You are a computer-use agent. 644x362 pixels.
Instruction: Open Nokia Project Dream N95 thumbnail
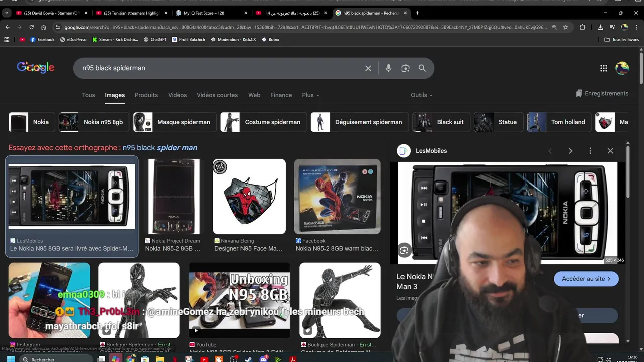pos(174,197)
